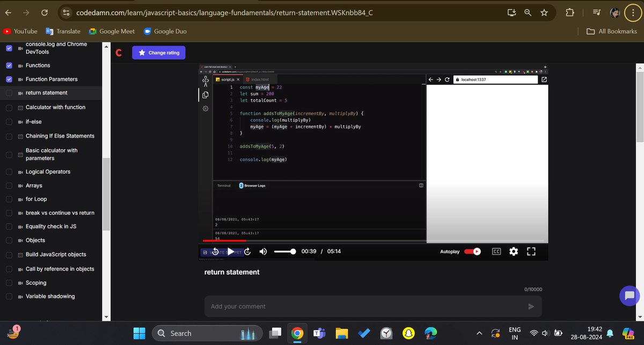
Task: Reload the codedamn page
Action: pos(45,12)
